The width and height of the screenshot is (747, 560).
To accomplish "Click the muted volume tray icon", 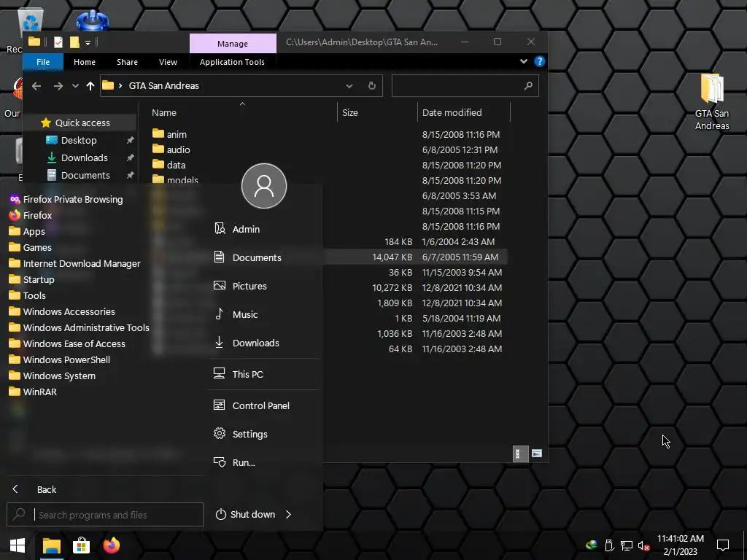I will [x=643, y=545].
